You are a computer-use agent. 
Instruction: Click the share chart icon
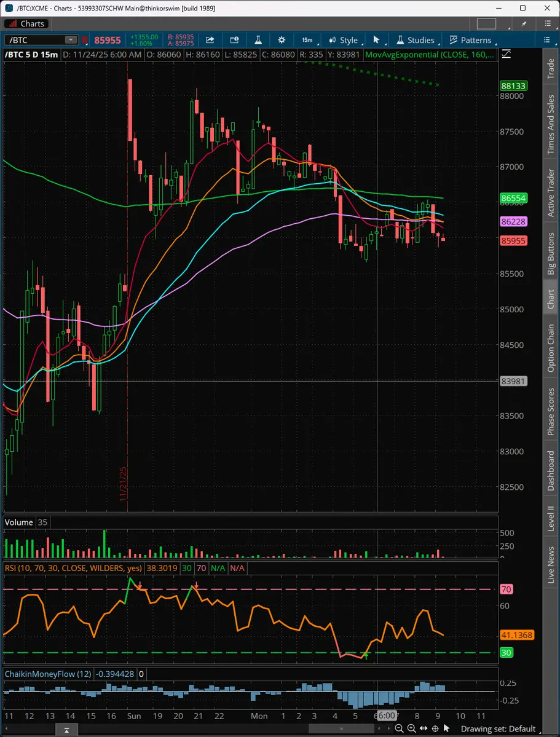[210, 40]
